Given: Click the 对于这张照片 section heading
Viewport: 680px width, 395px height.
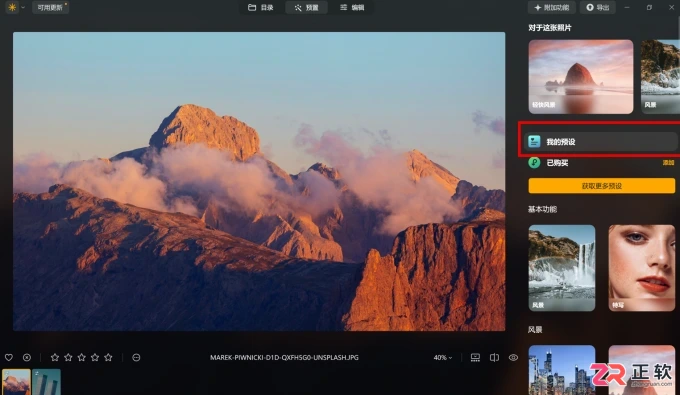Looking at the screenshot, I should [x=549, y=28].
